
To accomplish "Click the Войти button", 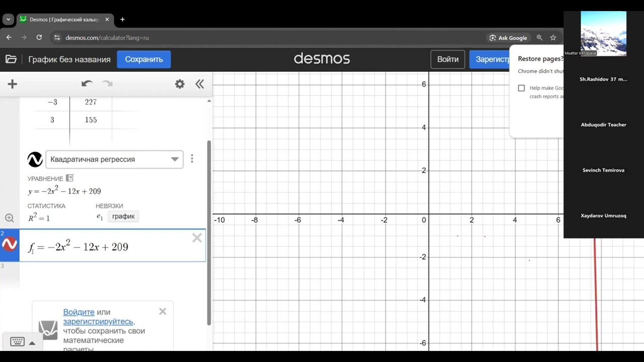I will pos(448,59).
